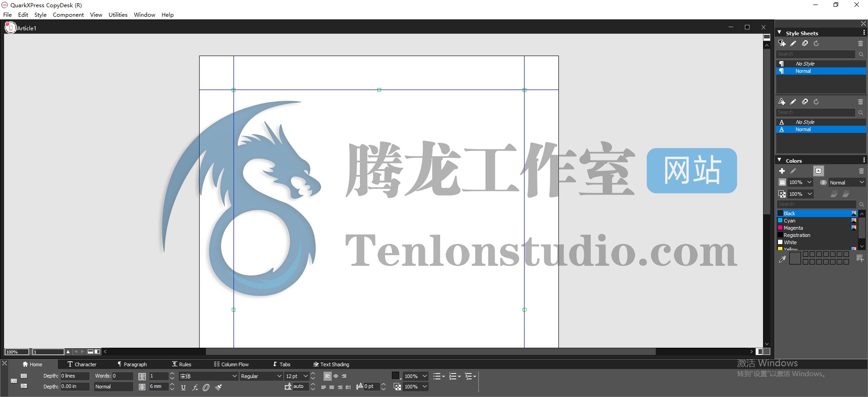Viewport: 868px width, 397px height.
Task: Delete the selected paragraph style sheet
Action: [860, 43]
